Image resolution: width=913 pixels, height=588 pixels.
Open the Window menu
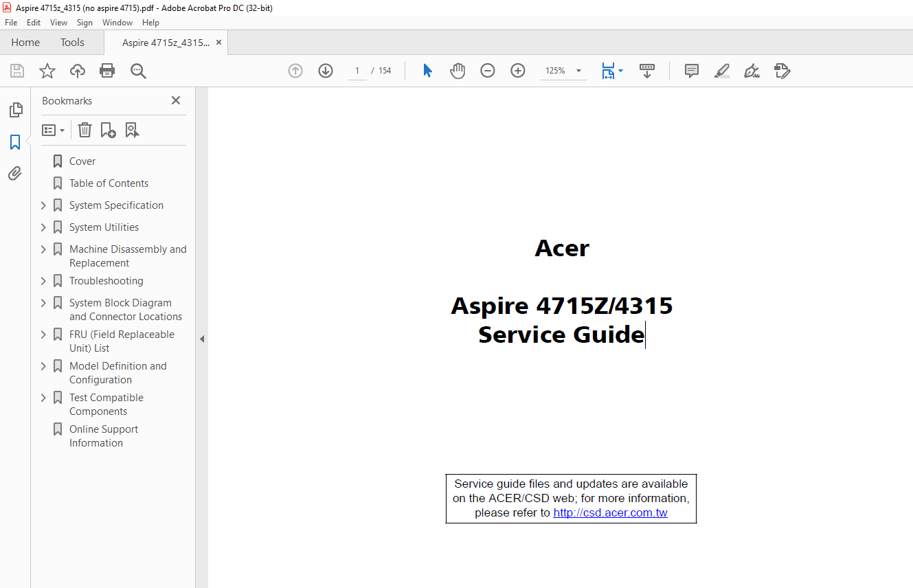tap(117, 23)
